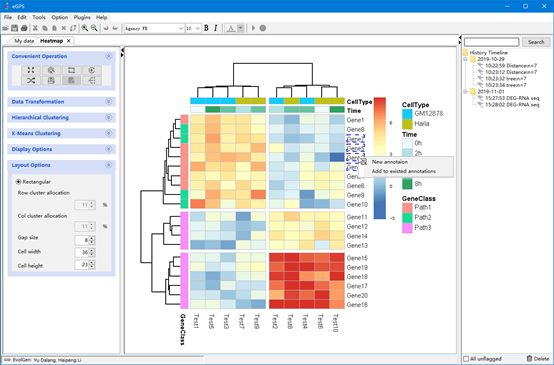Click the Paste toolbar icon
554x365 pixels.
(54, 28)
